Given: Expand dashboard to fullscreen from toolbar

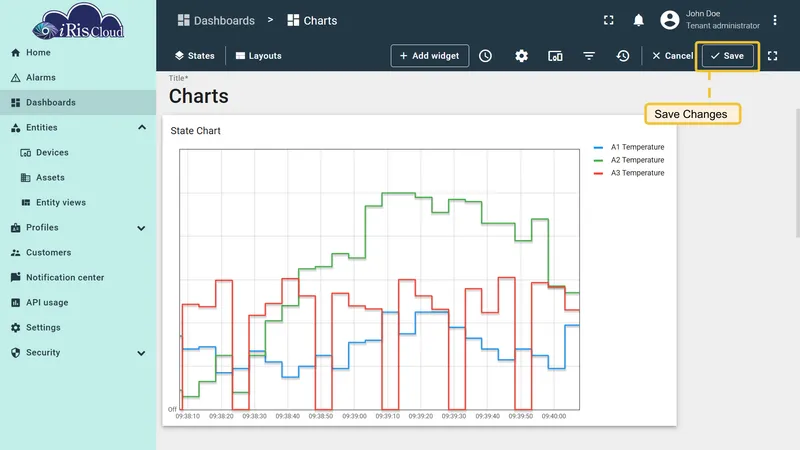Looking at the screenshot, I should pyautogui.click(x=772, y=56).
